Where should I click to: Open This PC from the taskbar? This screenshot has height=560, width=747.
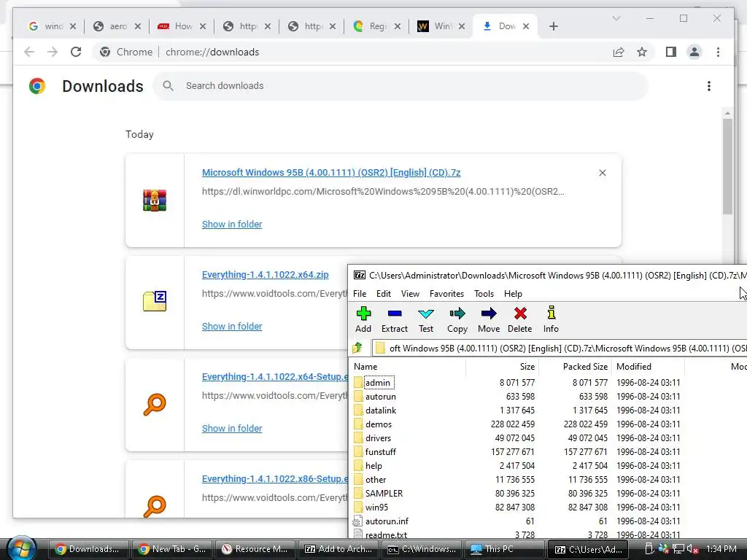[x=505, y=549]
